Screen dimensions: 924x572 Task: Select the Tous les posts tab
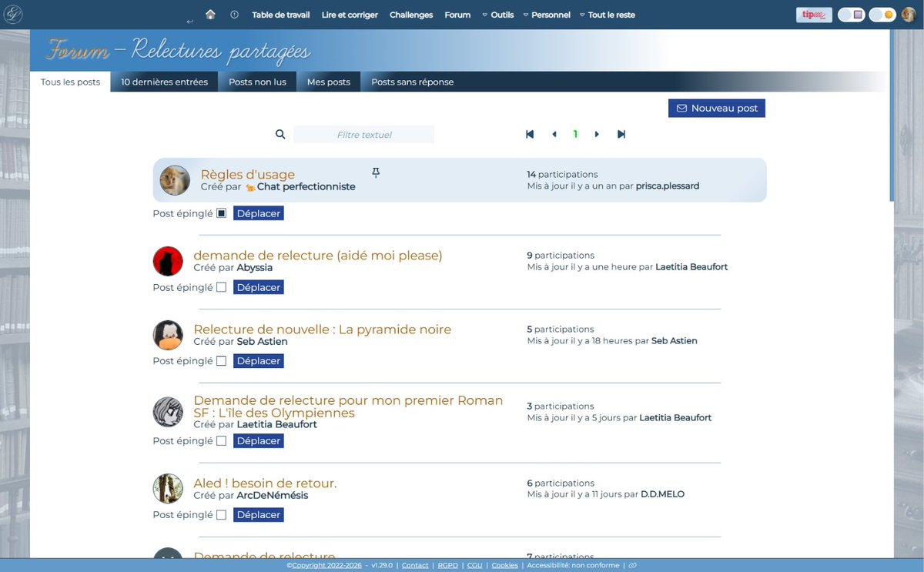coord(70,82)
